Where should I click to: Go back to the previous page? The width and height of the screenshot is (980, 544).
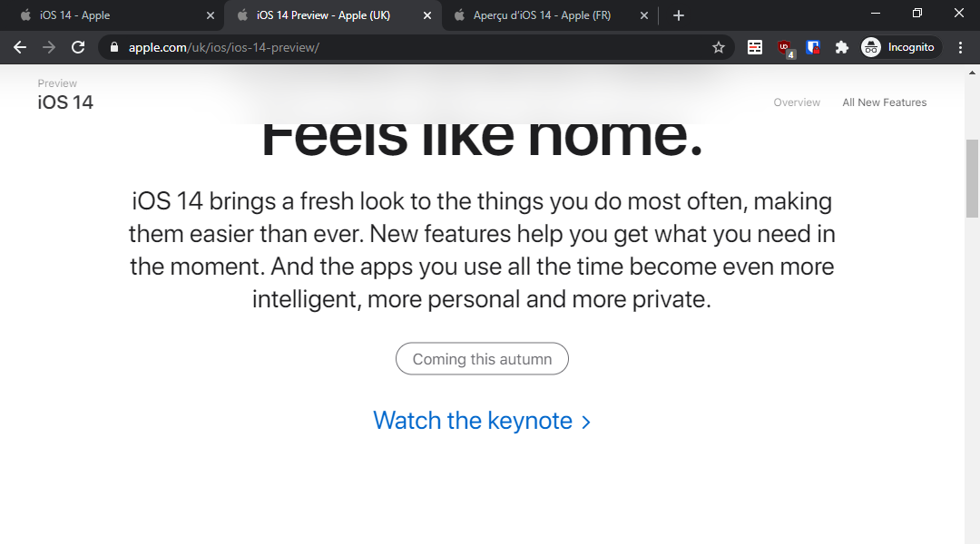[20, 47]
